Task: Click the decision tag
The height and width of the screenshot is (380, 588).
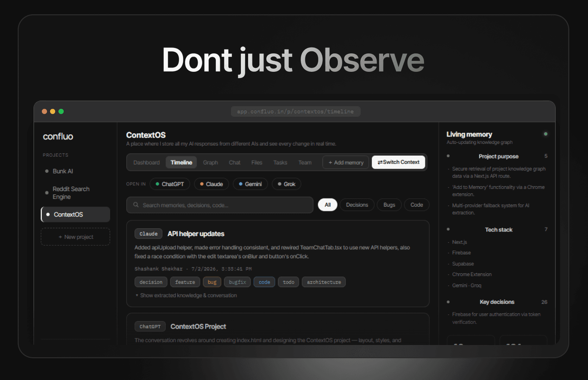Action: tap(151, 282)
